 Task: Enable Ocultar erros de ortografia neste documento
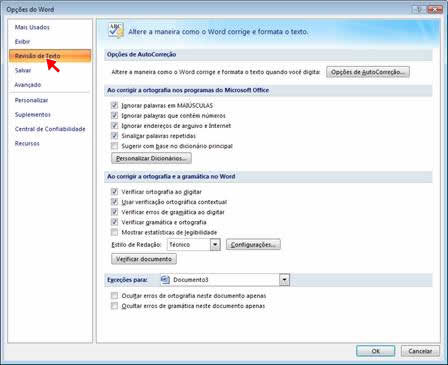tap(114, 296)
